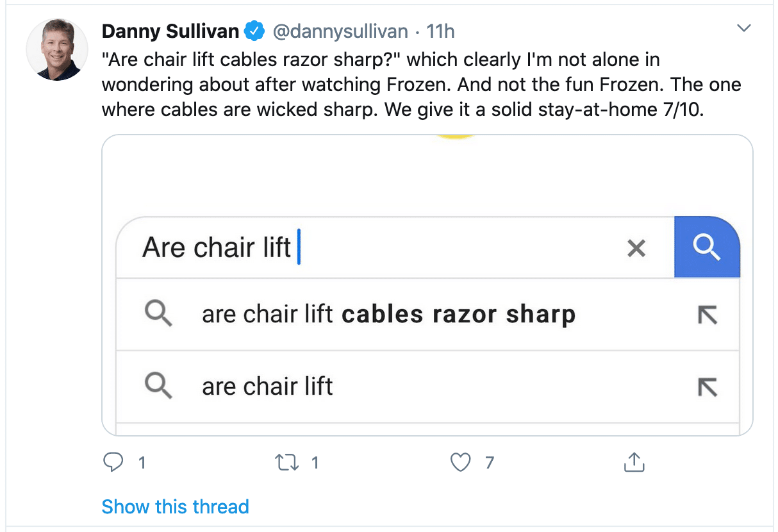Select the plain 'are chair lift' suggestion
The image size is (778, 532).
pos(427,387)
